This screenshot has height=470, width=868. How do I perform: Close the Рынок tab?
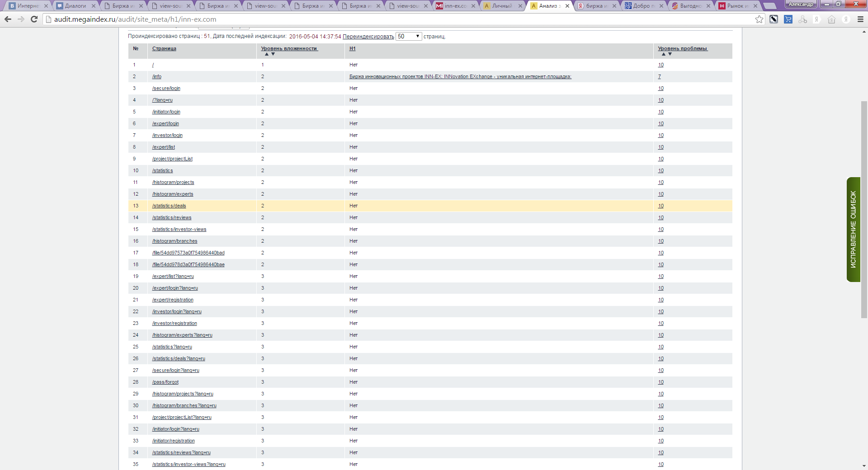click(755, 6)
